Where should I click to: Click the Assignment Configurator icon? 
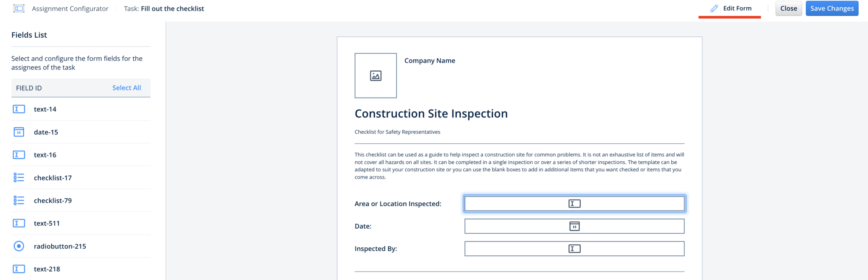[19, 8]
